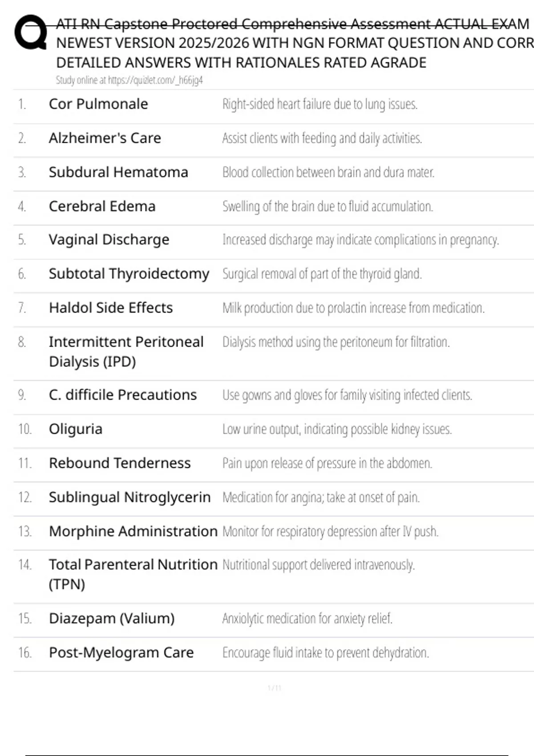Select the Haldol Side Effects term
The width and height of the screenshot is (534, 756).
111,308
